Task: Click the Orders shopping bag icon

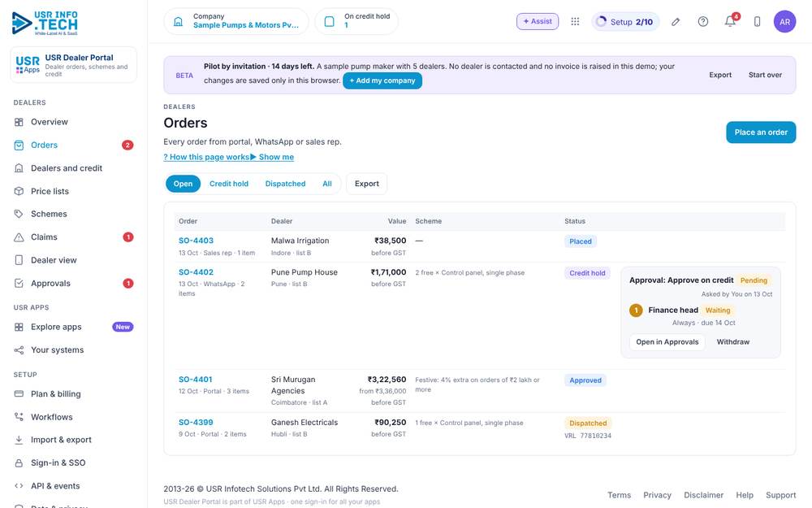Action: point(19,145)
